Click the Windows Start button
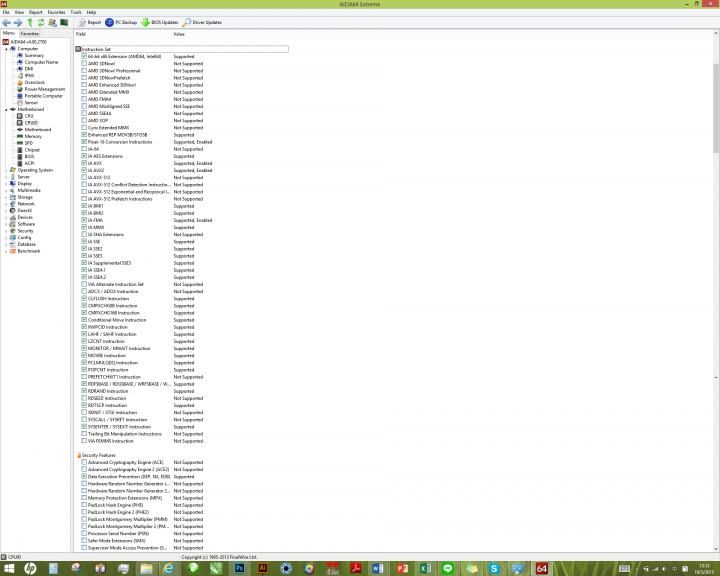Screen dimensions: 720x576 (x=8, y=569)
